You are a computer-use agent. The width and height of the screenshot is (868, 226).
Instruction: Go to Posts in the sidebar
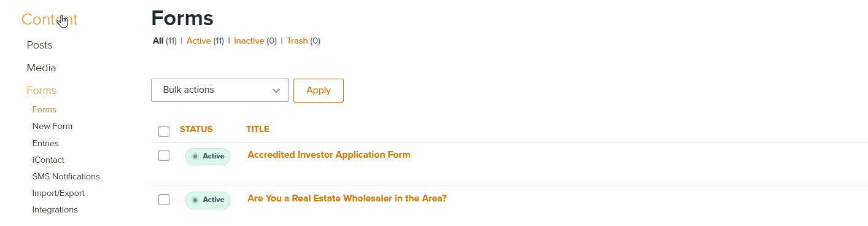tap(39, 45)
